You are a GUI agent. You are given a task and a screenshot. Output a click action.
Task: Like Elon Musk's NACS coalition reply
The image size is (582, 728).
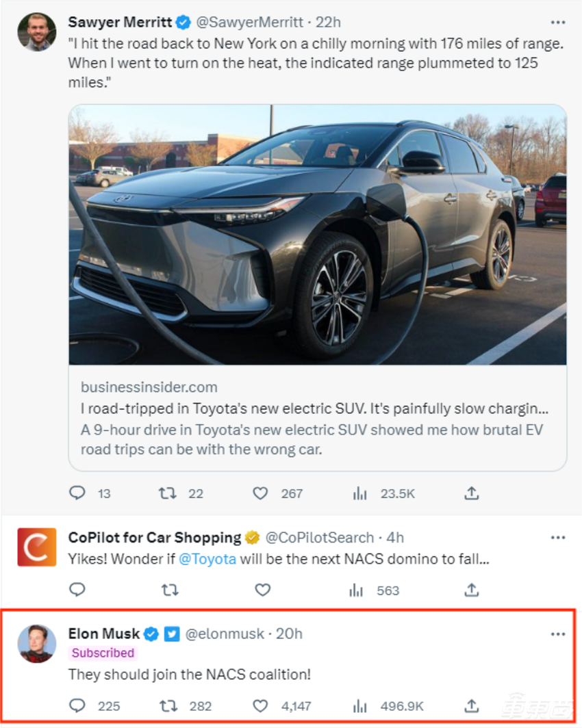260,706
